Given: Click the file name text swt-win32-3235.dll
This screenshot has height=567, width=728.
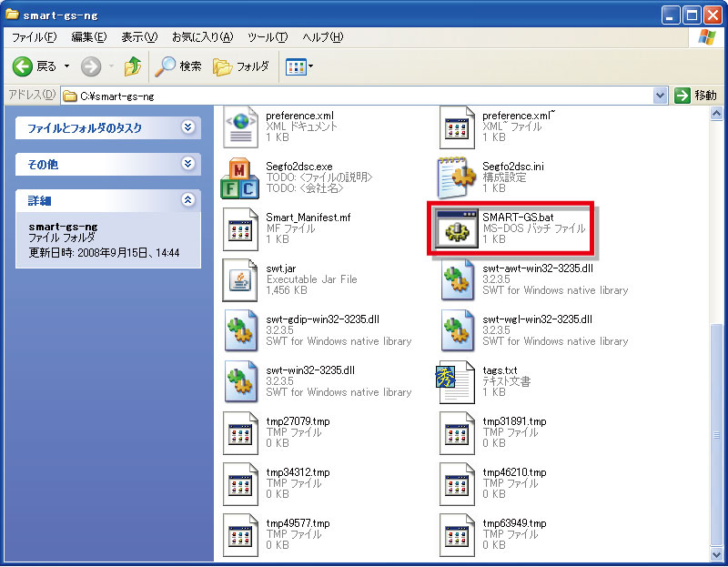Looking at the screenshot, I should click(310, 370).
